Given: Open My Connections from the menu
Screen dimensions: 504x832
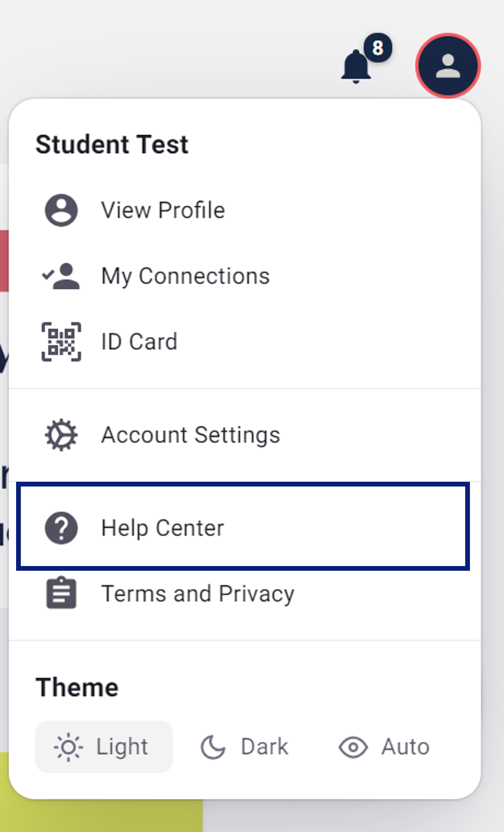Looking at the screenshot, I should click(x=245, y=276).
